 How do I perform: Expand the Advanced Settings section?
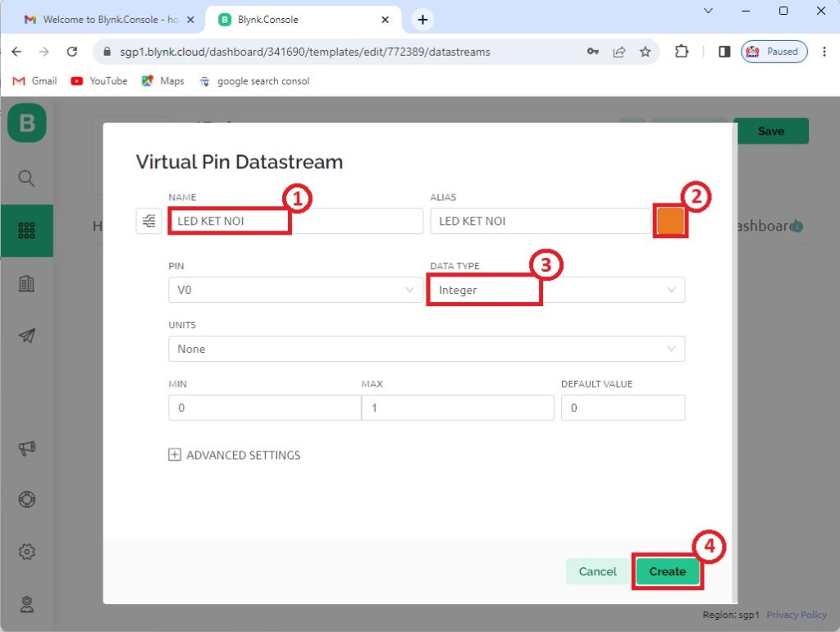click(x=235, y=455)
